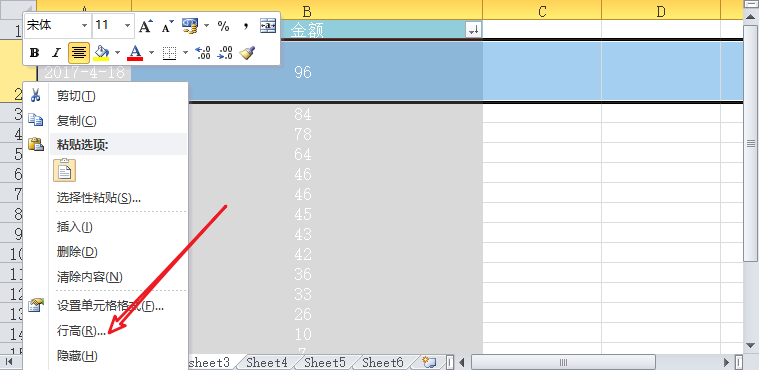Apply the red font color
Screen dimensions: 759x370
(135, 52)
